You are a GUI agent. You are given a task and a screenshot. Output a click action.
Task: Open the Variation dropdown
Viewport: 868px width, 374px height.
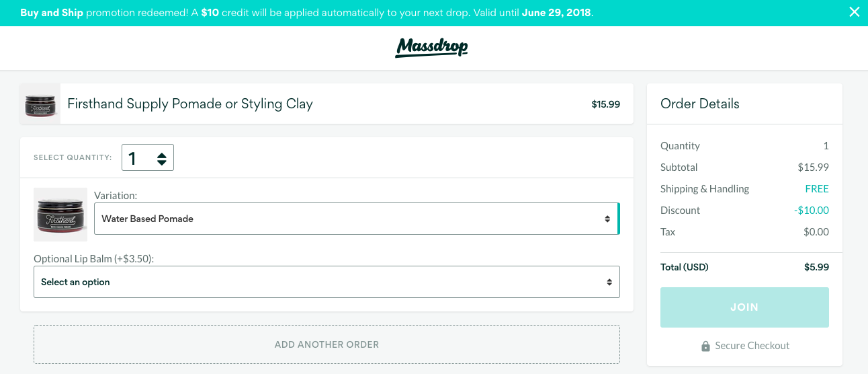tap(356, 219)
